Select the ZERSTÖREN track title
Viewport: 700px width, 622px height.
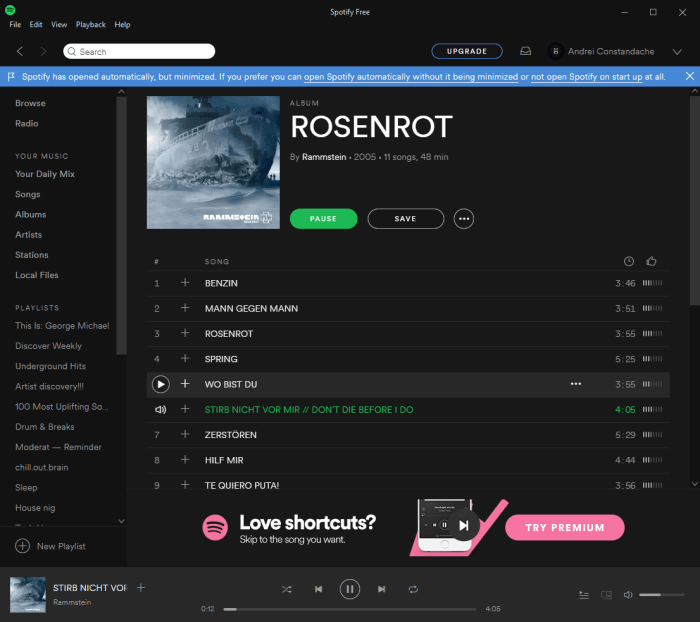click(x=231, y=435)
